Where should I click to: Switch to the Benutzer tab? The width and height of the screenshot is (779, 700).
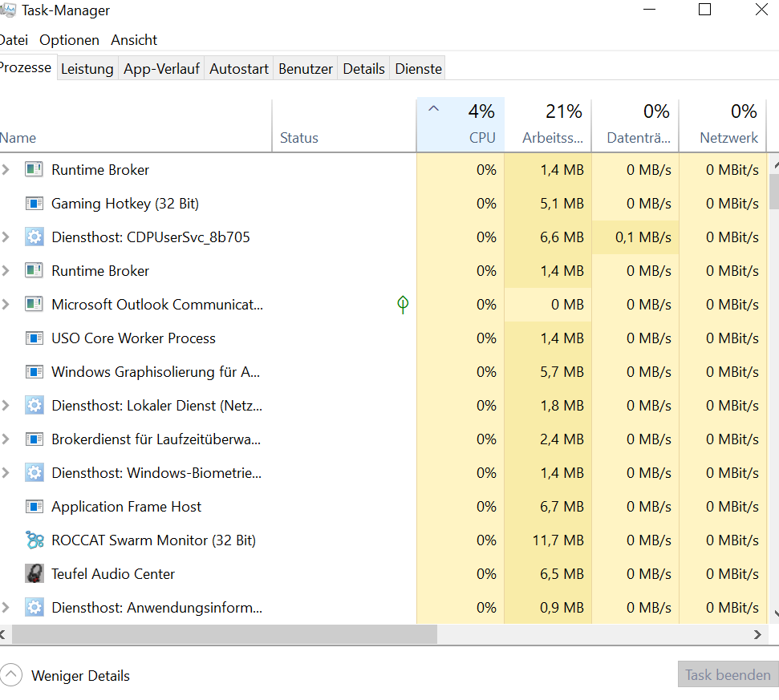(x=306, y=68)
